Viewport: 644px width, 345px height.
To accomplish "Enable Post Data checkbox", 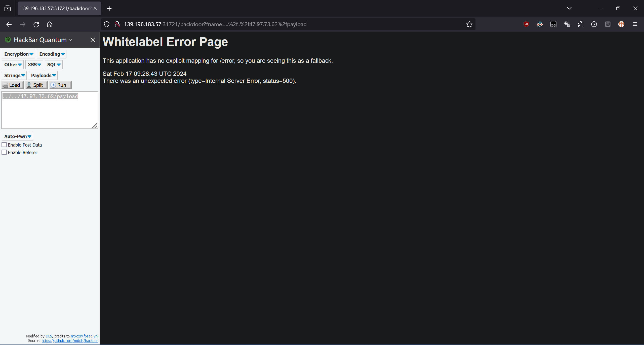I will tap(4, 145).
